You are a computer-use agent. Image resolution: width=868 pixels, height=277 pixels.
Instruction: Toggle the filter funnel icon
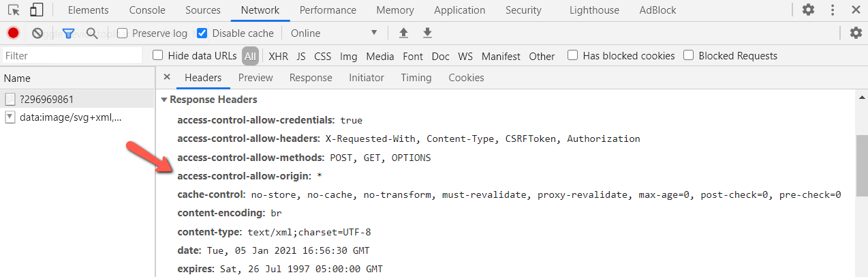click(x=68, y=33)
